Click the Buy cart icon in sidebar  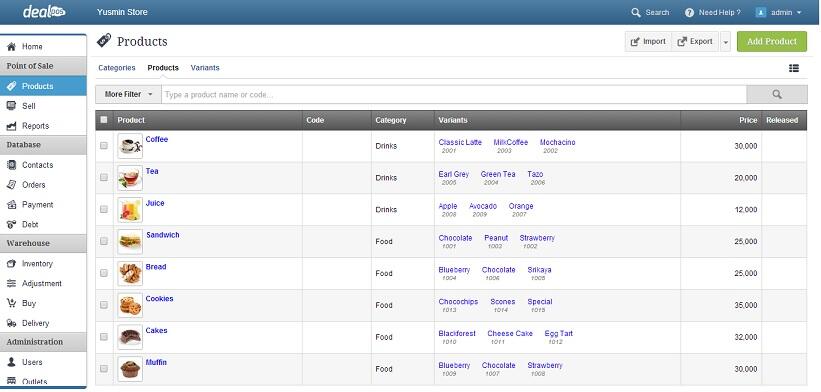[x=11, y=303]
